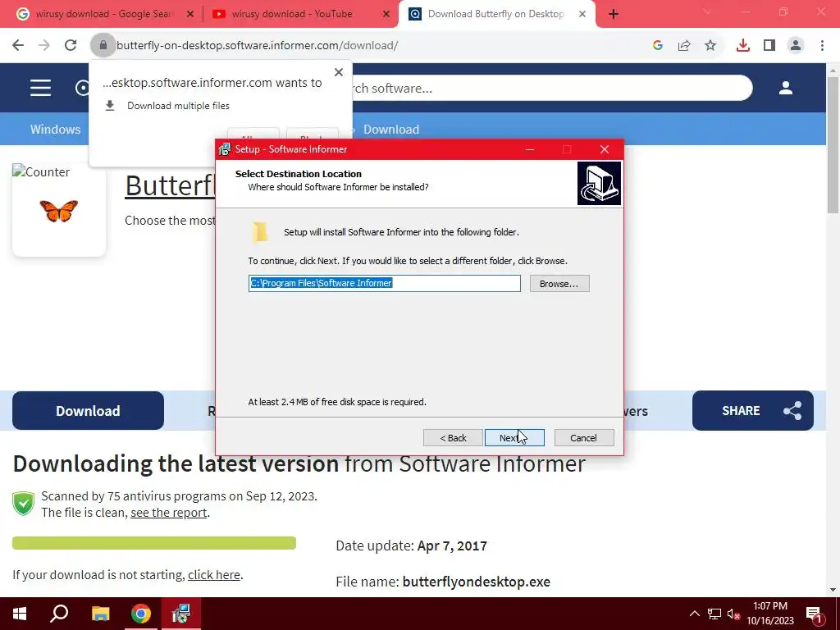
Task: Click the muted volume tray icon
Action: point(734,614)
